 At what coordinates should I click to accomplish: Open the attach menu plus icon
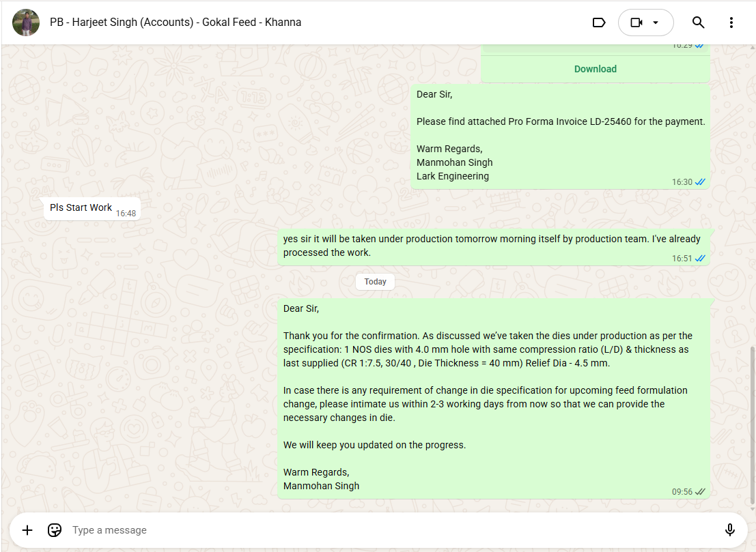27,530
